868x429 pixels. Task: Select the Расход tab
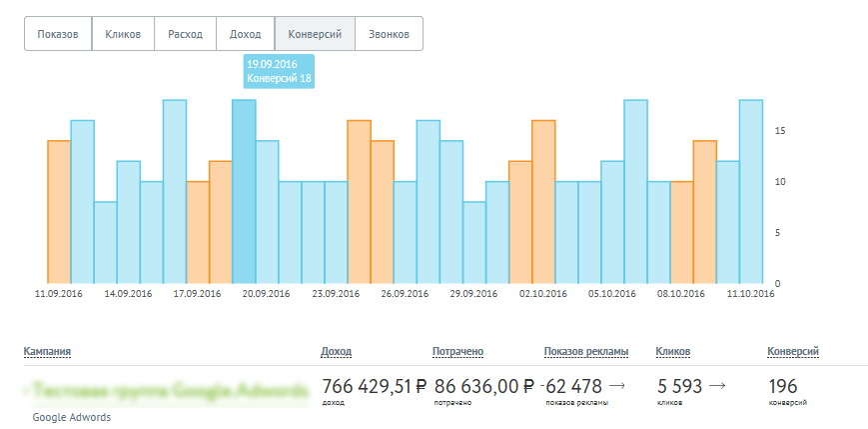coord(185,34)
